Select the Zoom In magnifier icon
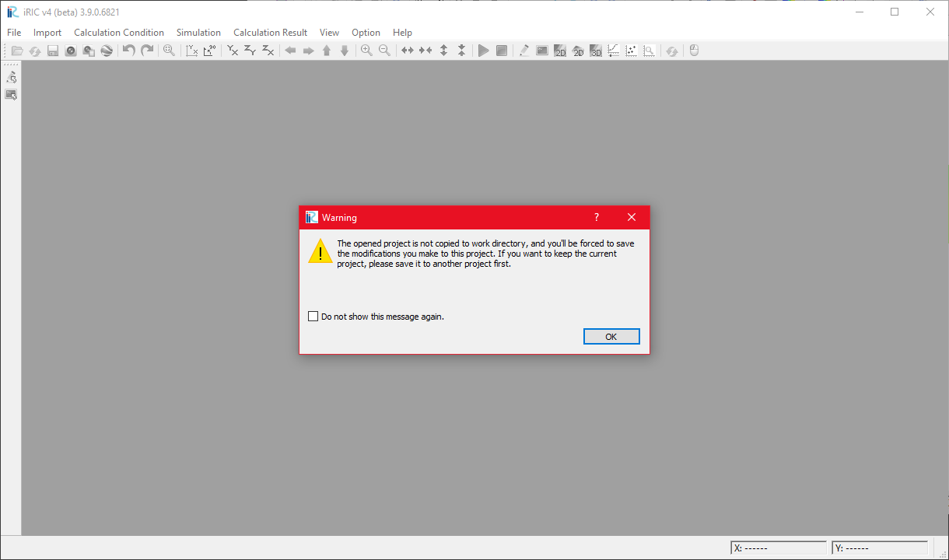The width and height of the screenshot is (949, 560). coord(366,50)
